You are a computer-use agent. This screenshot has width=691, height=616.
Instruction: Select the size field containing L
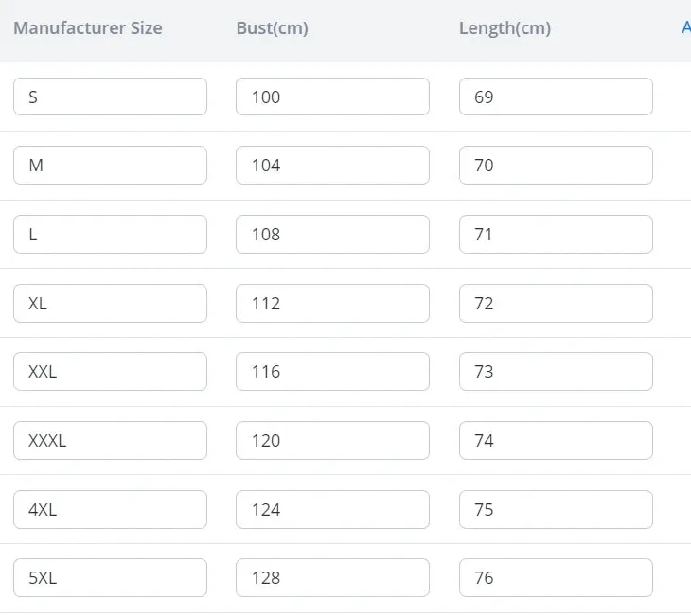pos(110,234)
